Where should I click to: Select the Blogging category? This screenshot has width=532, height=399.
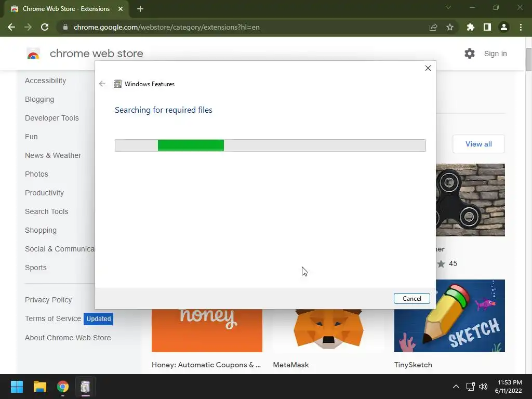39,99
